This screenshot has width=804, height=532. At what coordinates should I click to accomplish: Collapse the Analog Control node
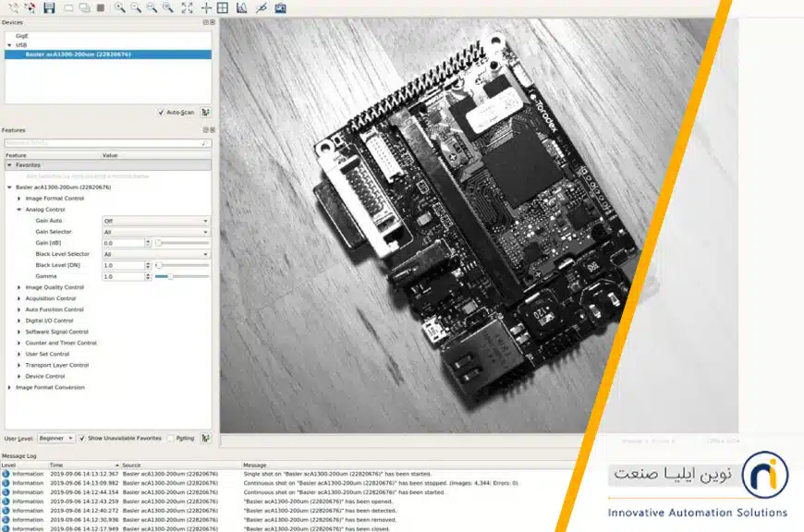[19, 210]
